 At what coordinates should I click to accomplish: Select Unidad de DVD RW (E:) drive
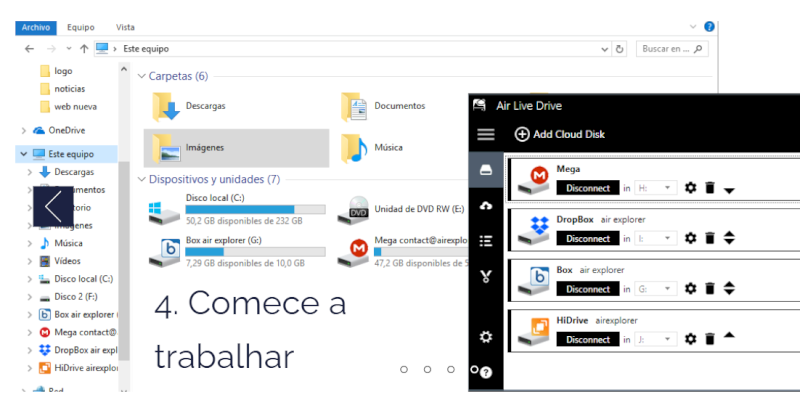(x=401, y=209)
